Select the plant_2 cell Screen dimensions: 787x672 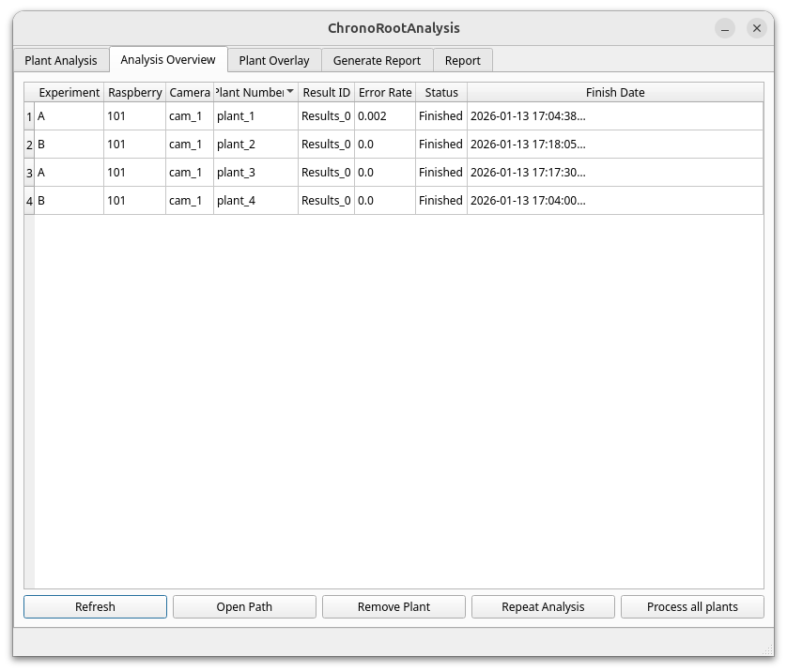(255, 145)
